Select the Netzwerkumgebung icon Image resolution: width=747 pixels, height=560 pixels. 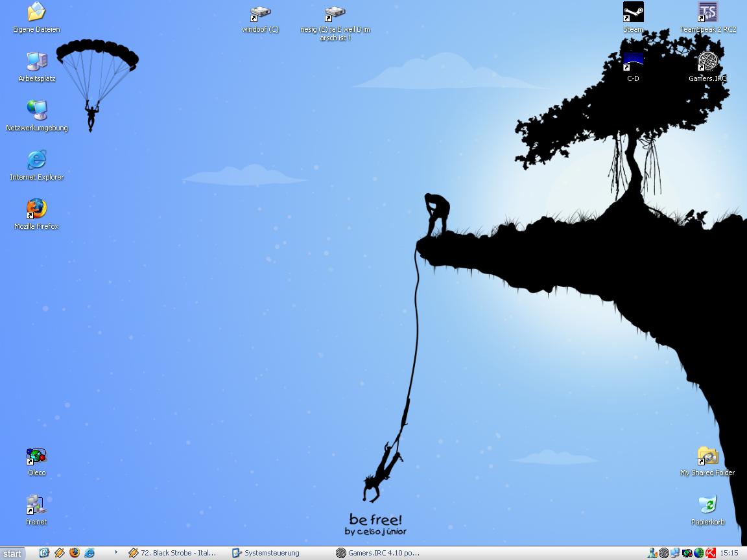pos(37,111)
